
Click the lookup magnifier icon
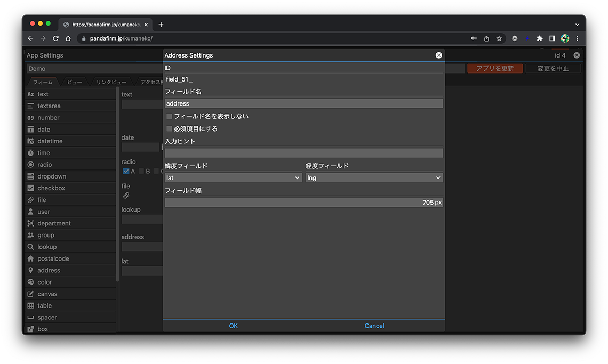pos(30,247)
